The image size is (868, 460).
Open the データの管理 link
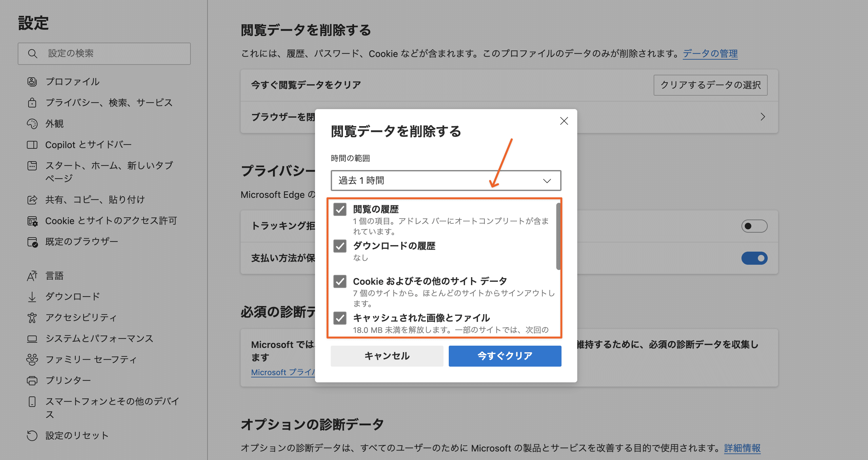[x=710, y=53]
